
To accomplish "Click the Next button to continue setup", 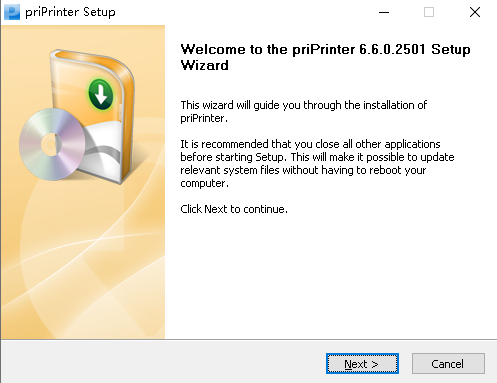I will (x=362, y=364).
